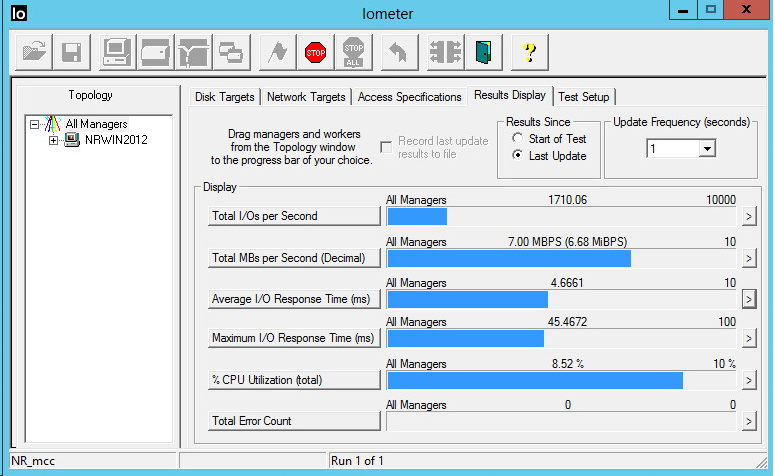This screenshot has height=476, width=775.
Task: Click the Total I/Os per Second progress bar
Action: [561, 216]
